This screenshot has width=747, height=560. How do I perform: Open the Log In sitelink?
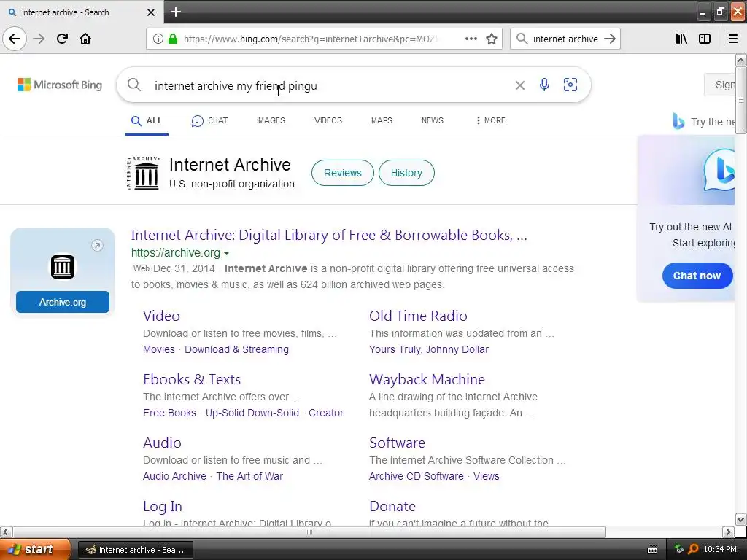coord(163,506)
